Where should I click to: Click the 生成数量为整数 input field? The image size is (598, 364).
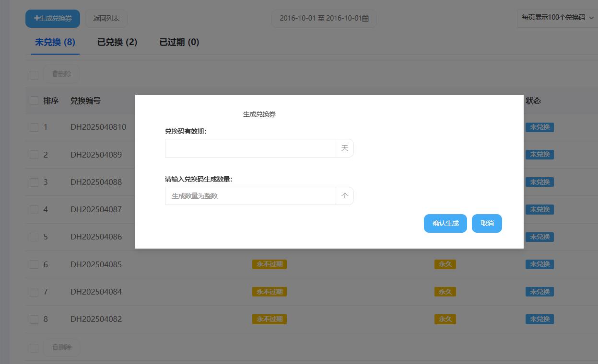pyautogui.click(x=250, y=196)
